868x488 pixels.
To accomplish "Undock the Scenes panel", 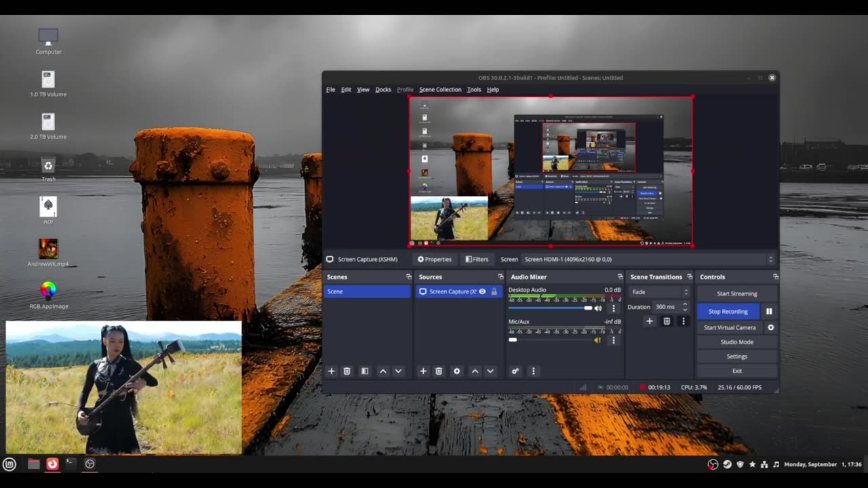I will 408,277.
